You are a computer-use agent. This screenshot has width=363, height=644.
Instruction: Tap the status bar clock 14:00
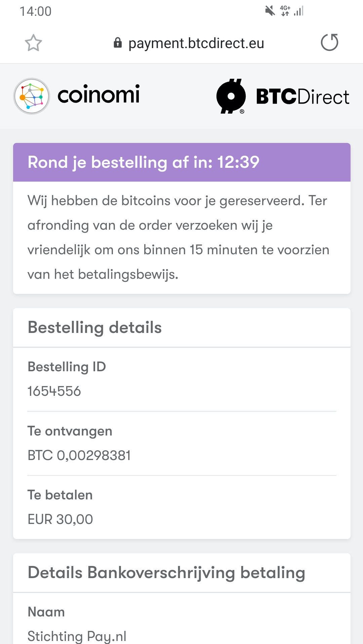(x=35, y=11)
